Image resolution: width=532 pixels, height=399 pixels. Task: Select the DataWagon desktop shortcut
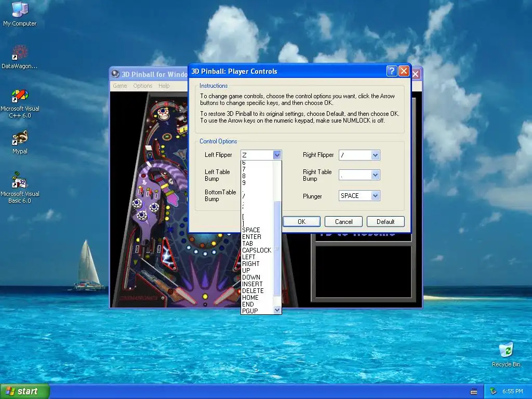(20, 57)
